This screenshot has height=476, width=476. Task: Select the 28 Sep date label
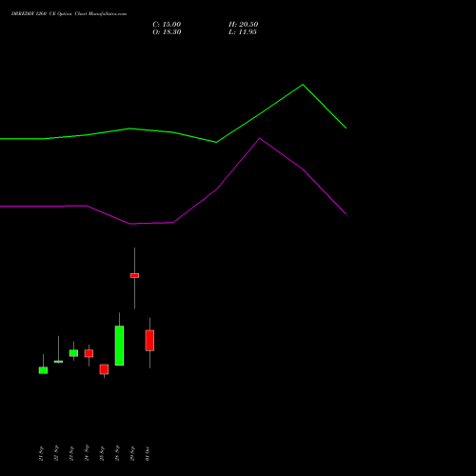(117, 453)
